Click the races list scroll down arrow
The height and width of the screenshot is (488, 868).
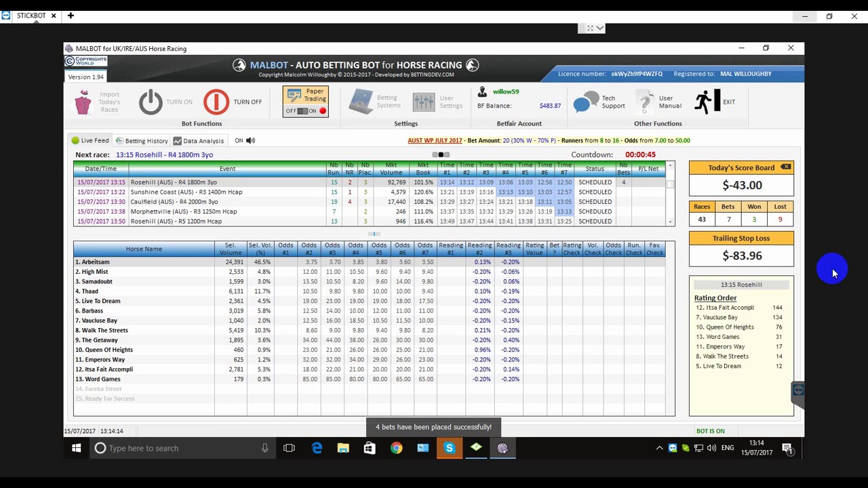[670, 222]
